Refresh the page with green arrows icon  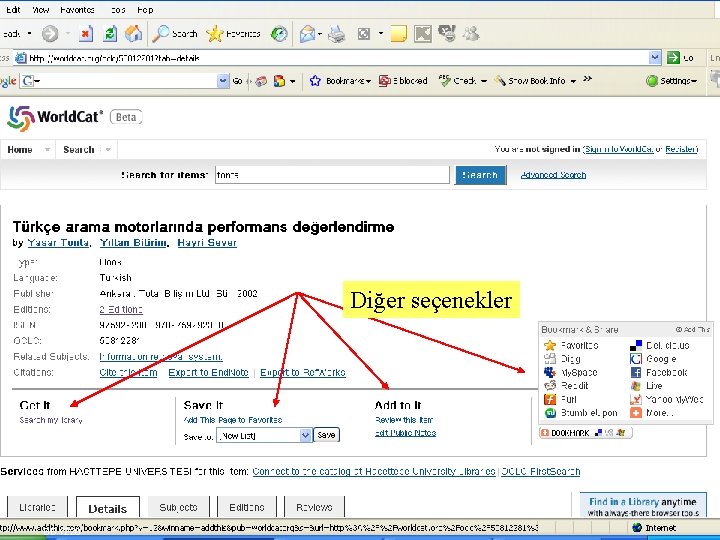[x=110, y=34]
